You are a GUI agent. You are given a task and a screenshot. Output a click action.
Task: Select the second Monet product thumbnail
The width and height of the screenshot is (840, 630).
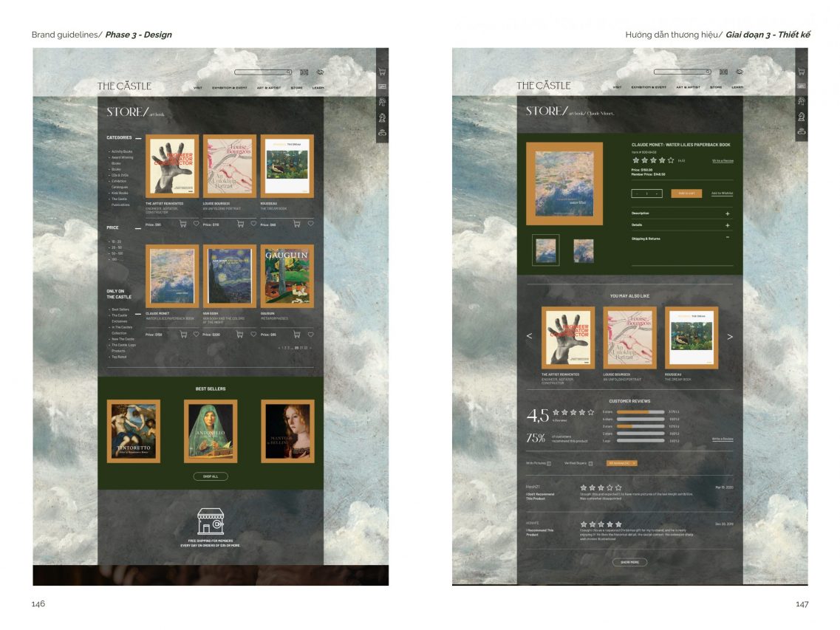coord(584,250)
